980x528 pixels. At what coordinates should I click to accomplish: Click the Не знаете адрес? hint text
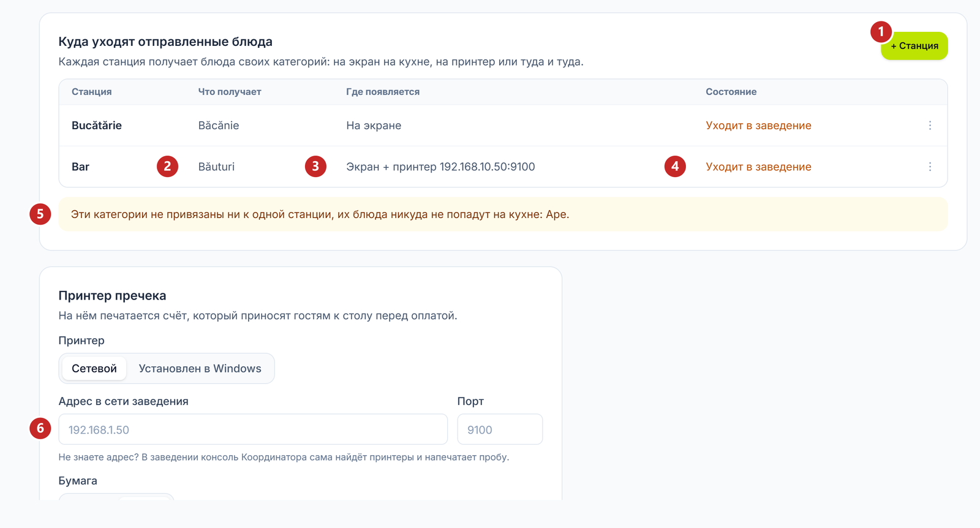(284, 457)
